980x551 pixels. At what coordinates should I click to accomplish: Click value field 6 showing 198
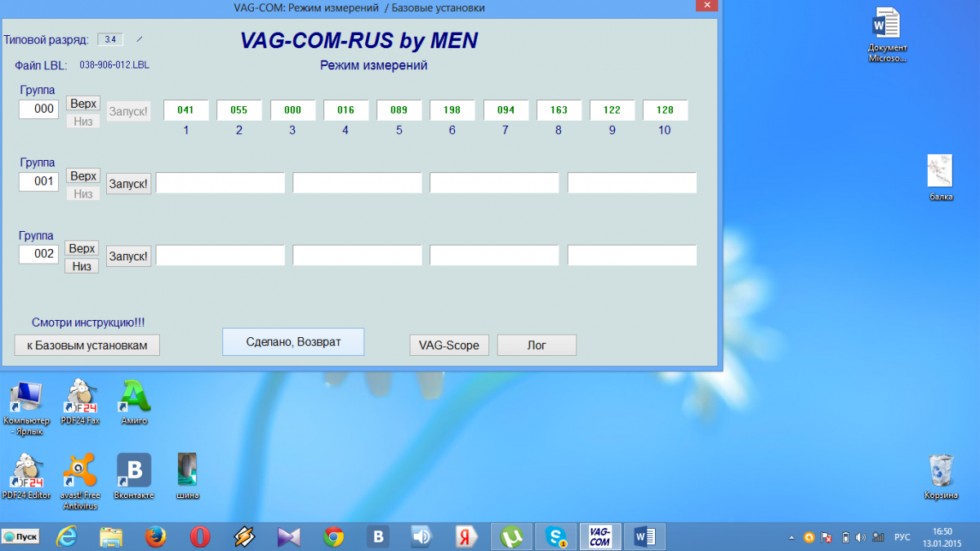(x=452, y=110)
